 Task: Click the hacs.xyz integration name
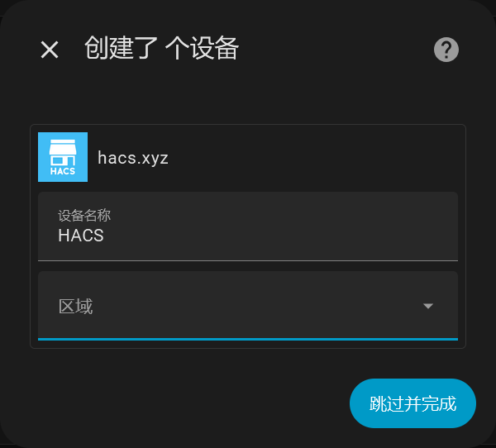[x=133, y=158]
